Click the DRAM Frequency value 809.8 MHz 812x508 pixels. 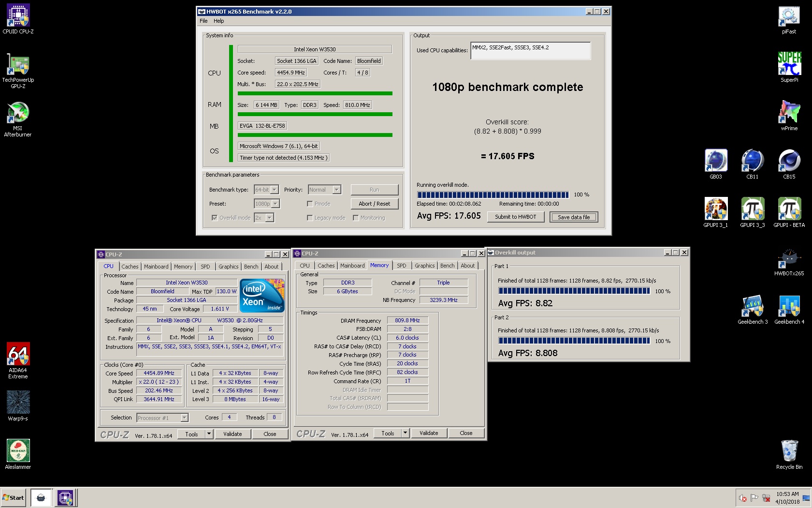(x=407, y=320)
